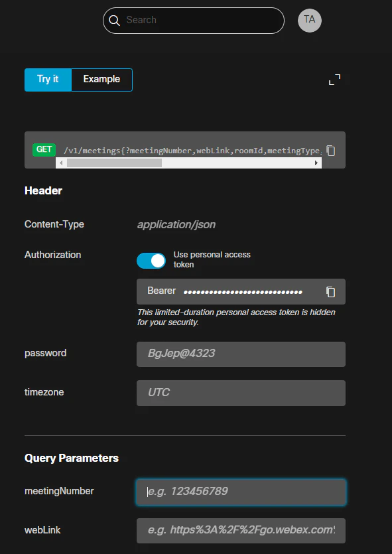
Task: Click the password input field
Action: tap(241, 354)
